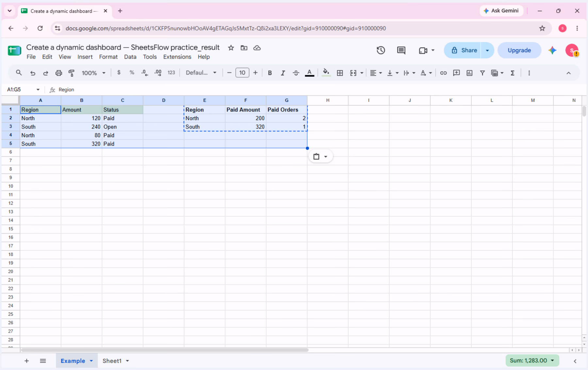Click the Upgrade button

519,50
